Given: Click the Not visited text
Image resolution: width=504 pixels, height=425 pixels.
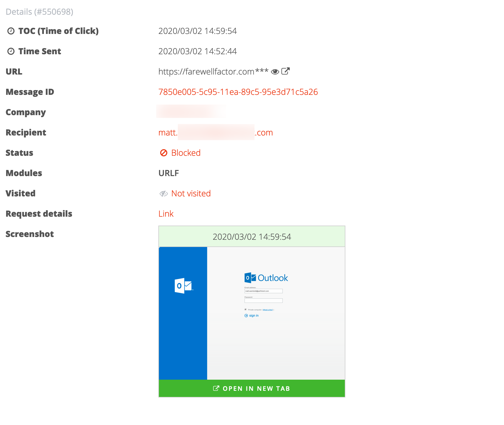Looking at the screenshot, I should coord(191,193).
